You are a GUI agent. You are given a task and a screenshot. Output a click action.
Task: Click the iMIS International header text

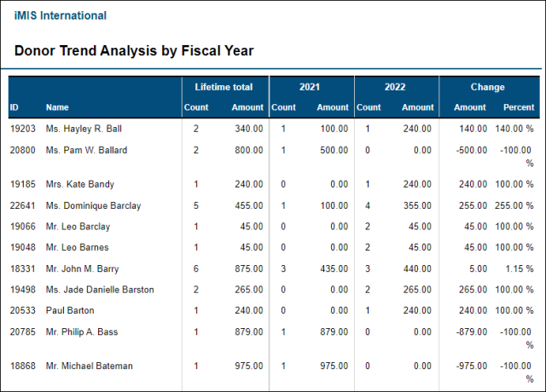(x=61, y=15)
